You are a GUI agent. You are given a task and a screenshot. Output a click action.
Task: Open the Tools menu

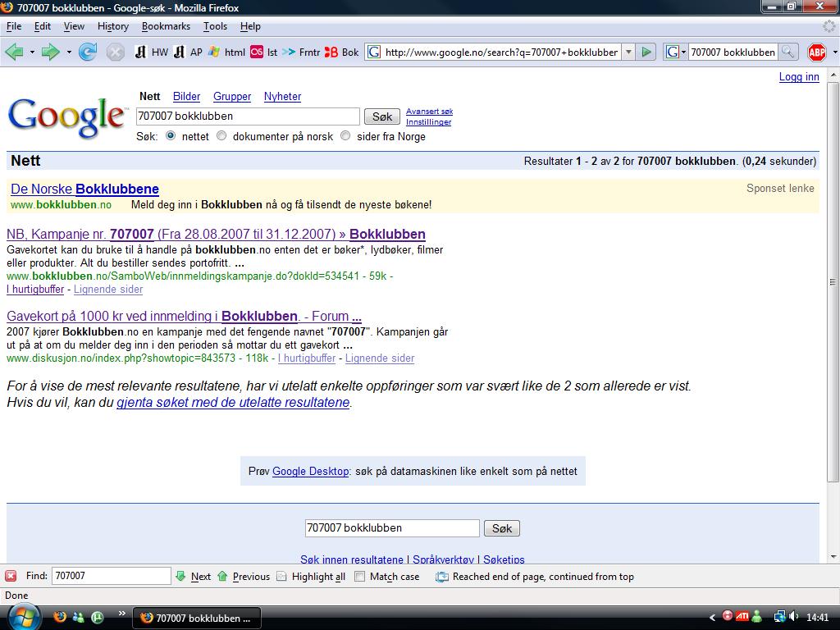tap(216, 26)
